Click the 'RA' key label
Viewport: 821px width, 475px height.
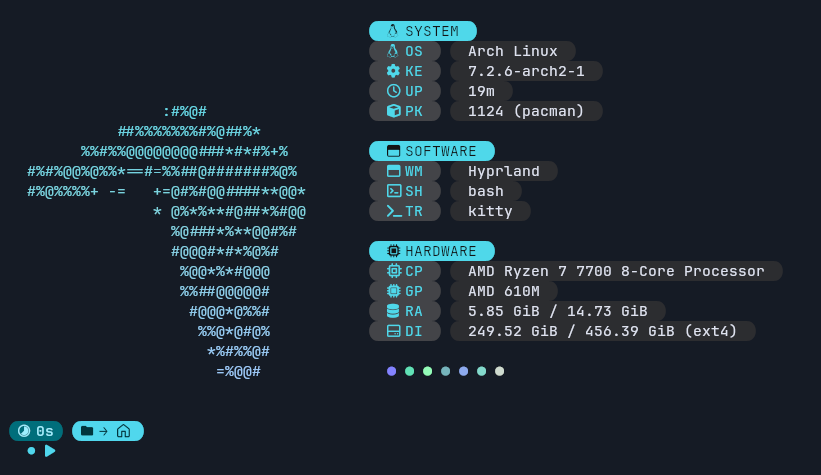click(x=414, y=311)
